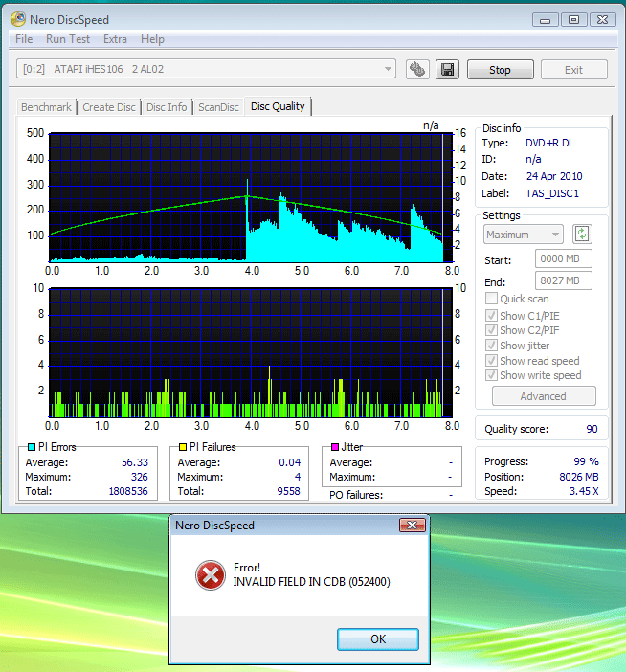Click the disc type DVD+R DL
The image size is (626, 672).
pyautogui.click(x=549, y=143)
